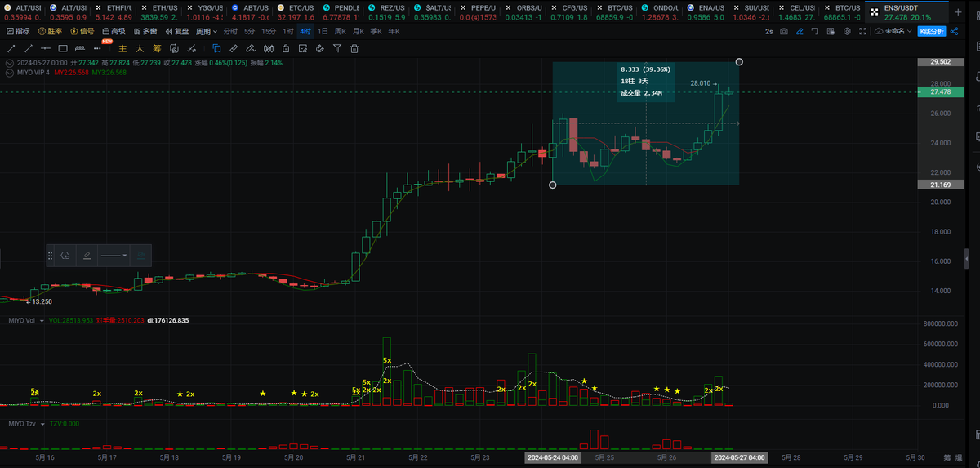The image size is (980, 468).
Task: Select the ruler measure tool
Action: tap(234, 48)
